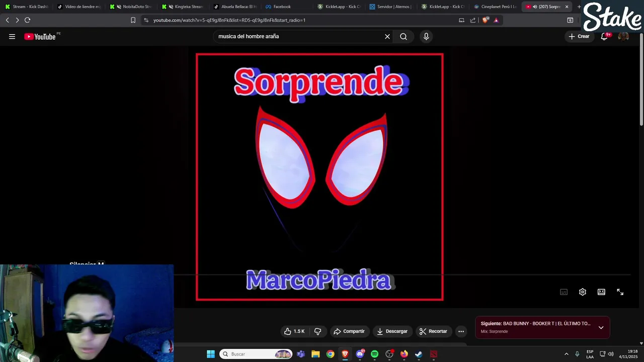
Task: Switch to the Cineplanet Perú tab
Action: click(x=497, y=7)
